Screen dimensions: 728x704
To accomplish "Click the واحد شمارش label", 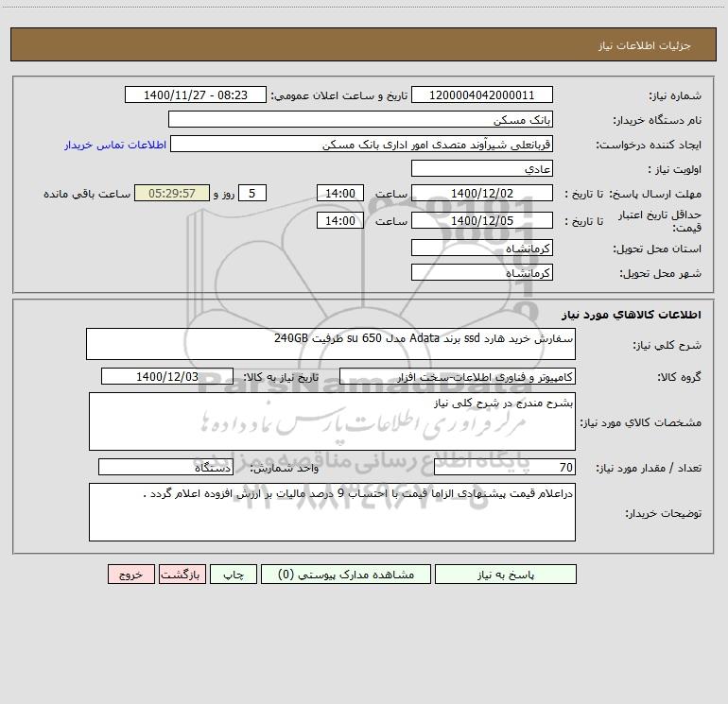I will pyautogui.click(x=285, y=469).
